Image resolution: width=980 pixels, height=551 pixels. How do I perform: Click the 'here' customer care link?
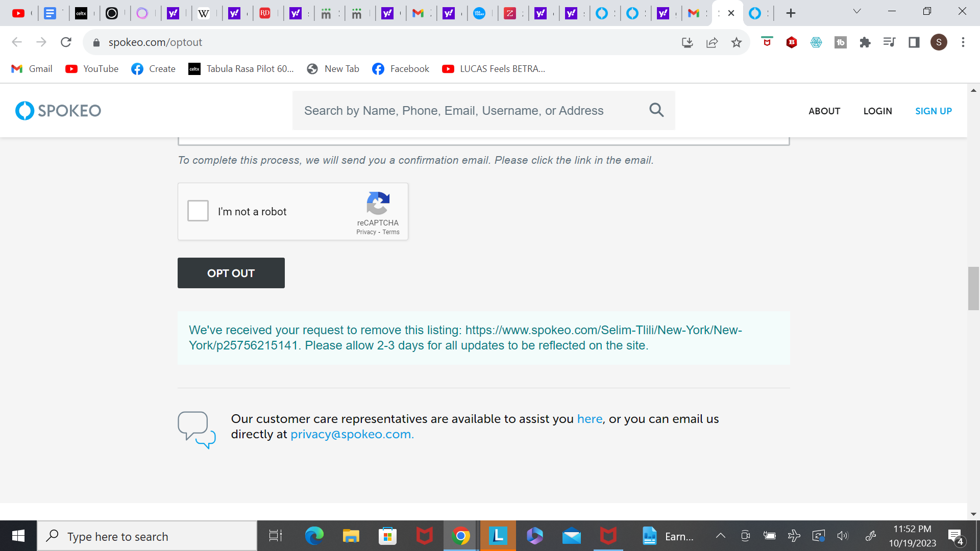590,419
